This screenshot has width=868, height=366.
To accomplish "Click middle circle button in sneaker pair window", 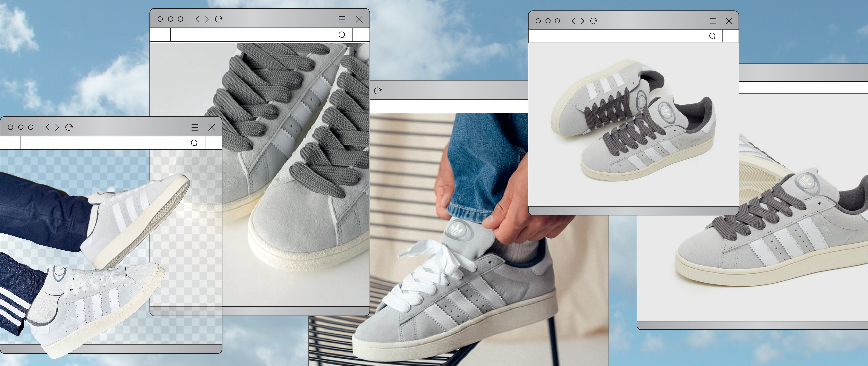I will click(548, 21).
